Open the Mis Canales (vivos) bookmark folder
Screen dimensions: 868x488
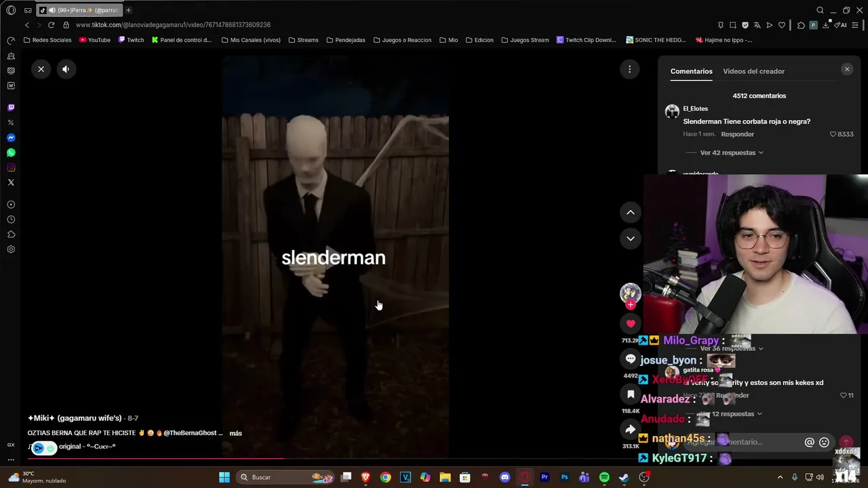click(x=251, y=40)
